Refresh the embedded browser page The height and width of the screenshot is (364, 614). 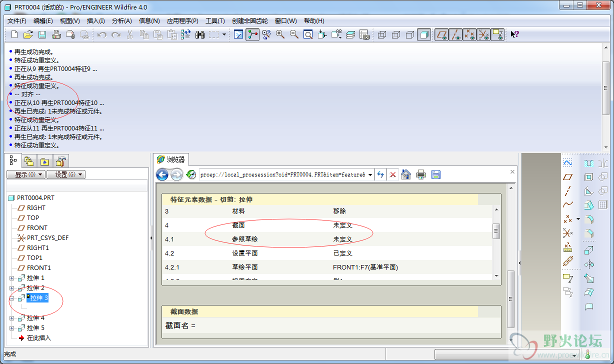pyautogui.click(x=380, y=174)
